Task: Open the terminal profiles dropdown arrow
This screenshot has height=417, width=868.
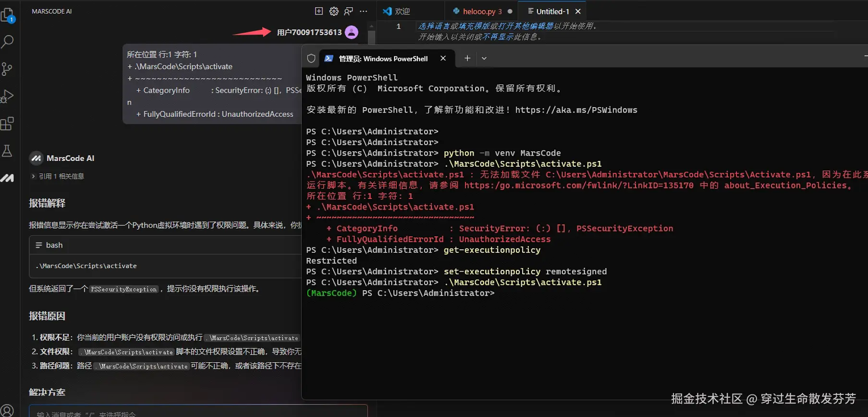Action: point(484,58)
